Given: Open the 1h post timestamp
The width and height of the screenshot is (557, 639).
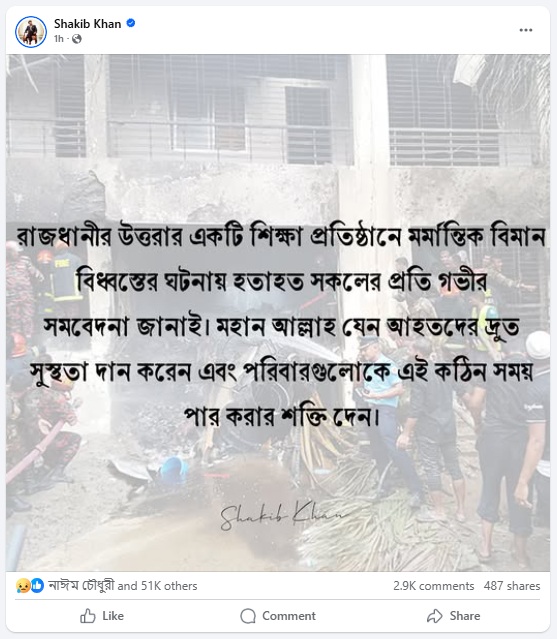Looking at the screenshot, I should (59, 39).
